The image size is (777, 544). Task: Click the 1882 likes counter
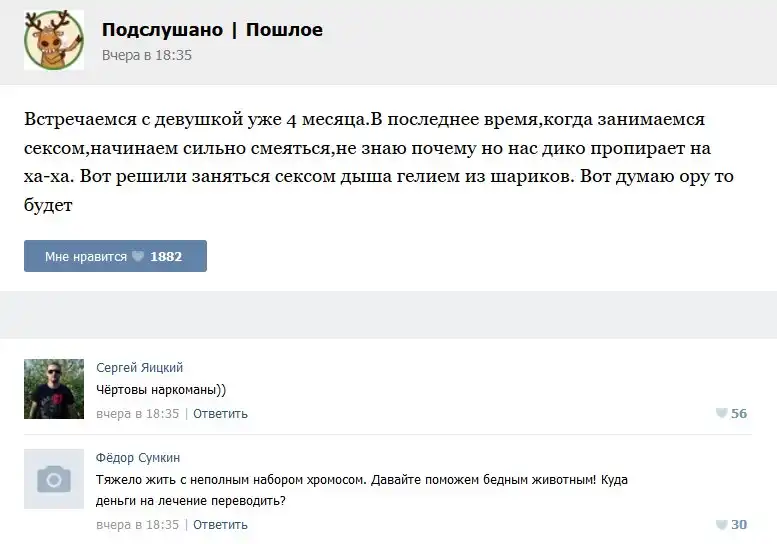[166, 257]
